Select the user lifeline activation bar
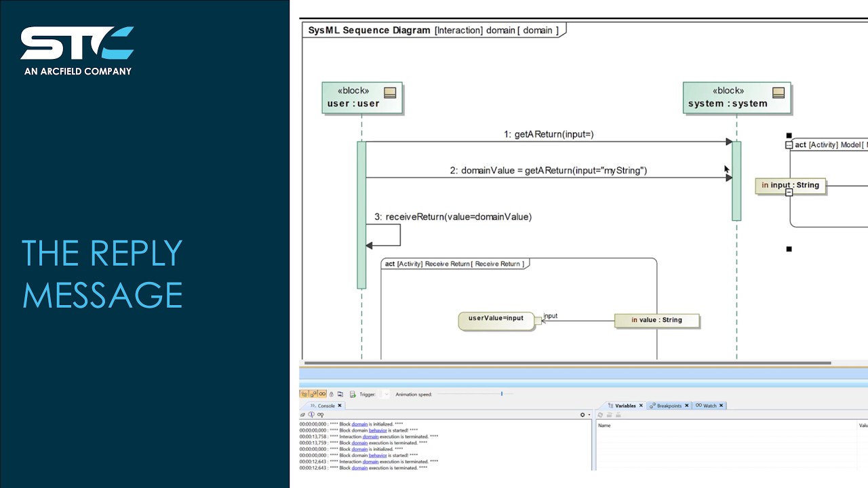 point(361,215)
